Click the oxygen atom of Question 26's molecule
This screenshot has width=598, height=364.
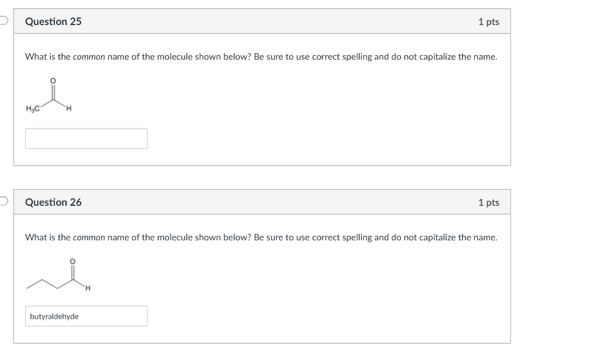[x=72, y=261]
